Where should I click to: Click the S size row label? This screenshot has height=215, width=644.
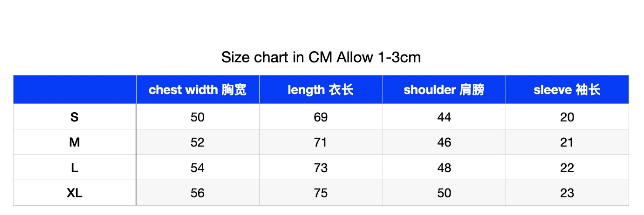point(75,117)
